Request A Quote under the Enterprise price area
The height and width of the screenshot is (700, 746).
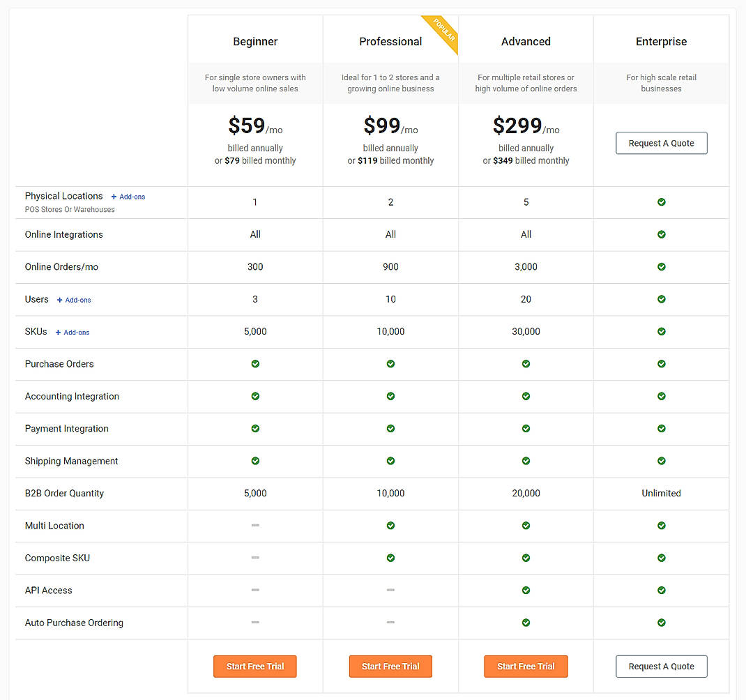point(661,143)
